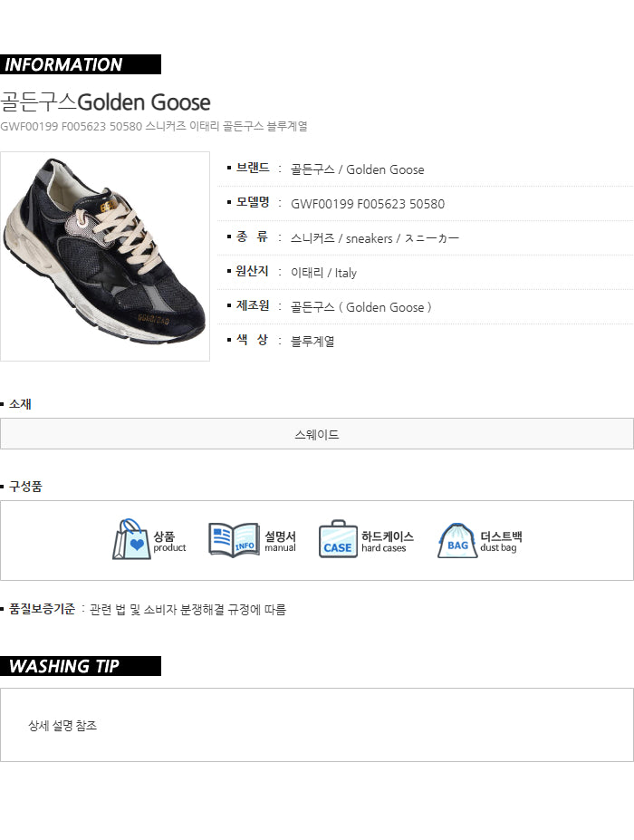Screen dimensions: 634x840
Task: Click the 하드케이스 hard cases label
Action: (x=387, y=541)
